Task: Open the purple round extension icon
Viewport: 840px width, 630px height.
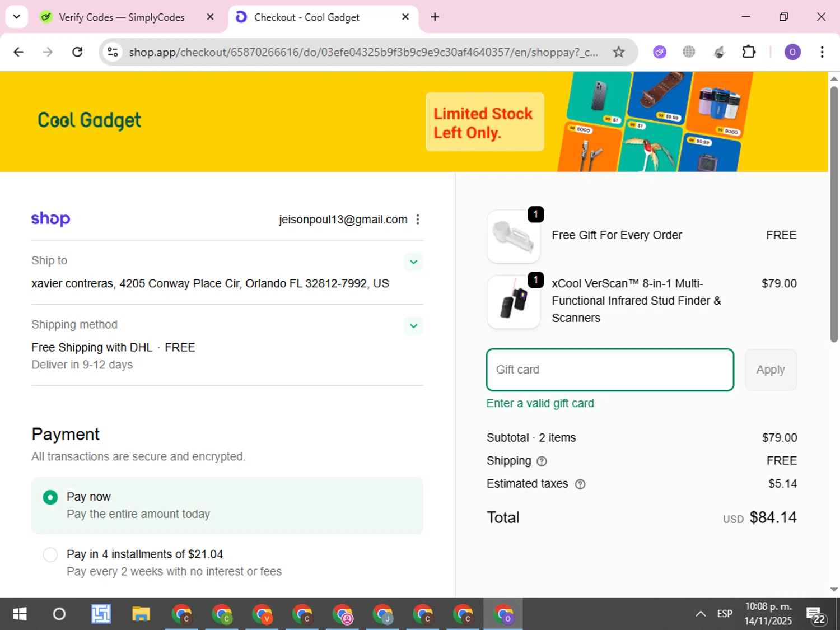Action: [660, 52]
